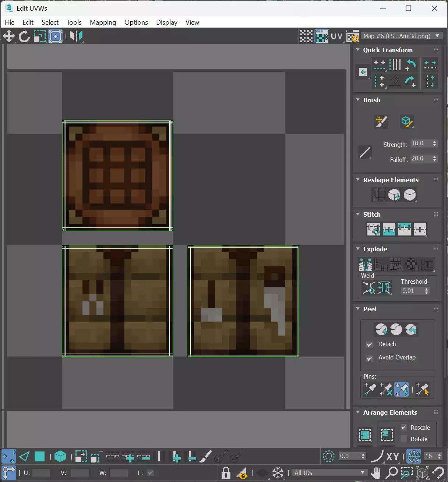
Task: Click Rotate 90 clockwise in Quick Transform
Action: click(410, 81)
